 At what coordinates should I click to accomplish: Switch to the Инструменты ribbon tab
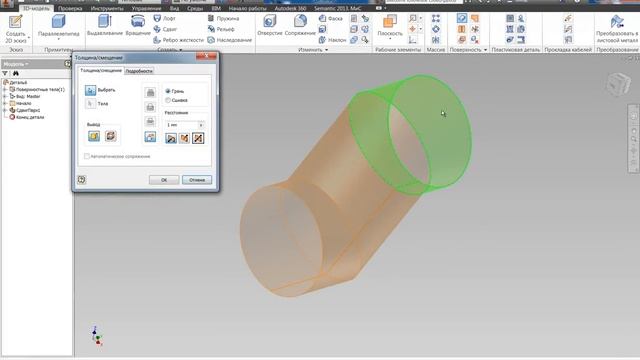pos(107,8)
